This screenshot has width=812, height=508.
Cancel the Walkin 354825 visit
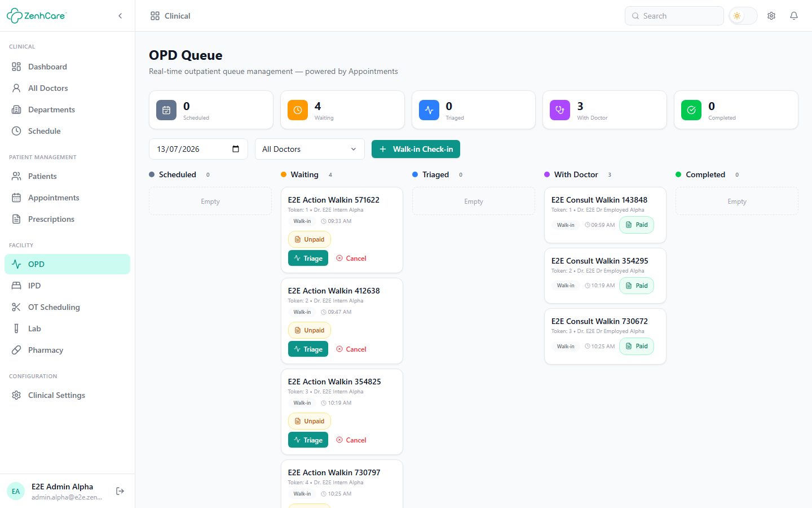(x=351, y=440)
